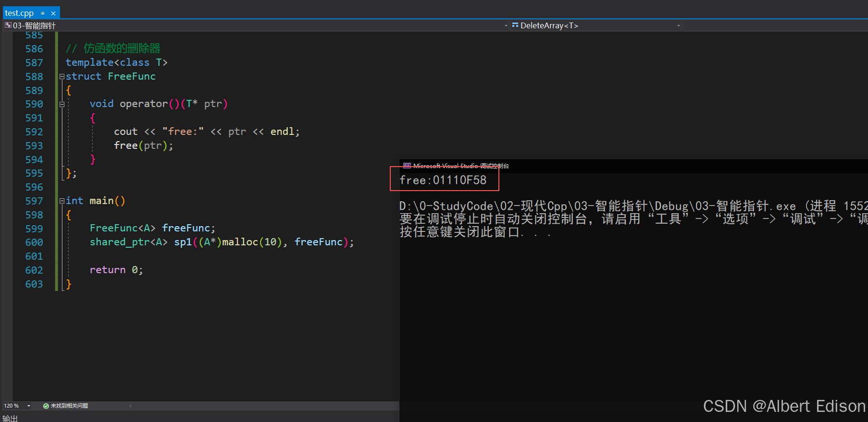Click line number 603
This screenshot has width=868, height=422.
tap(34, 284)
